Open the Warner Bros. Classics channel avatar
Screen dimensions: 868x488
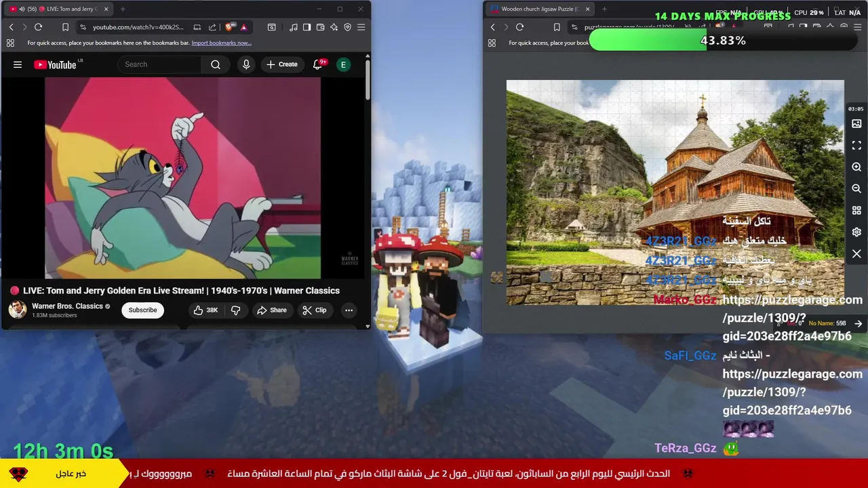point(18,310)
